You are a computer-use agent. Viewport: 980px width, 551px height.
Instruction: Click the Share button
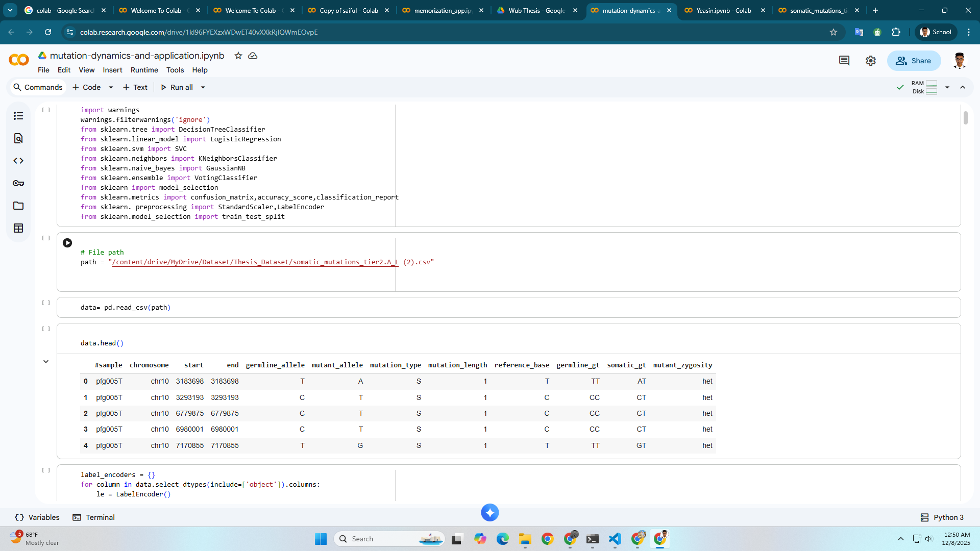click(914, 60)
